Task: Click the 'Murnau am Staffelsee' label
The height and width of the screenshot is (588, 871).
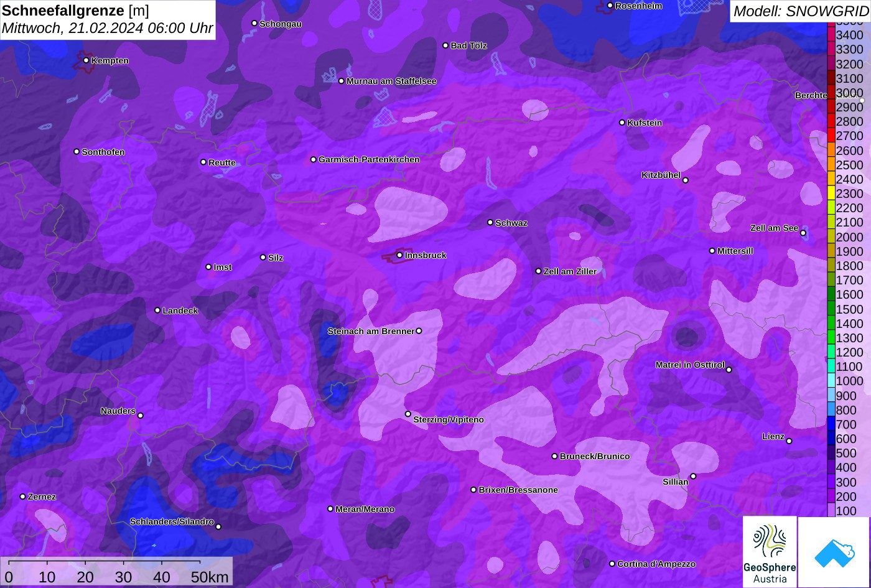Action: pos(391,81)
